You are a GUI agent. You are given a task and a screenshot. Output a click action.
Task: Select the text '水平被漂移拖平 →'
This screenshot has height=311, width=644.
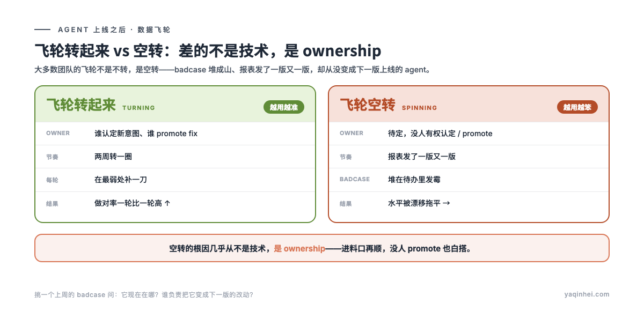pos(419,203)
